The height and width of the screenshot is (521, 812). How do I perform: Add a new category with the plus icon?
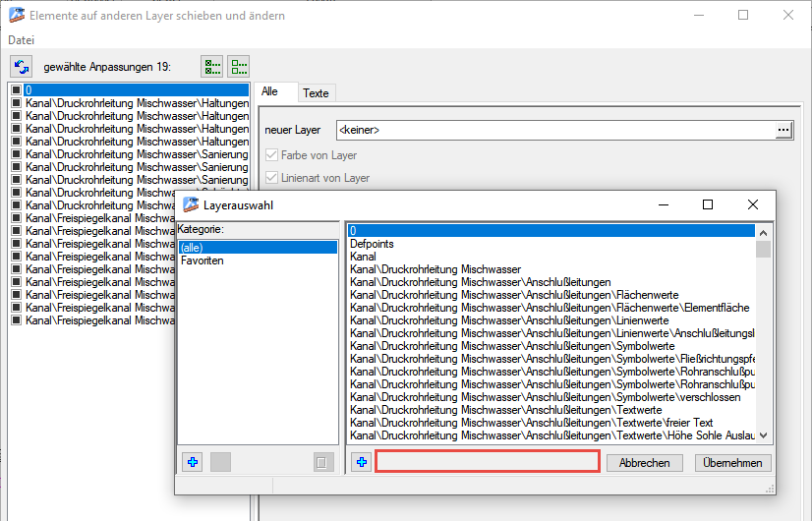point(193,463)
